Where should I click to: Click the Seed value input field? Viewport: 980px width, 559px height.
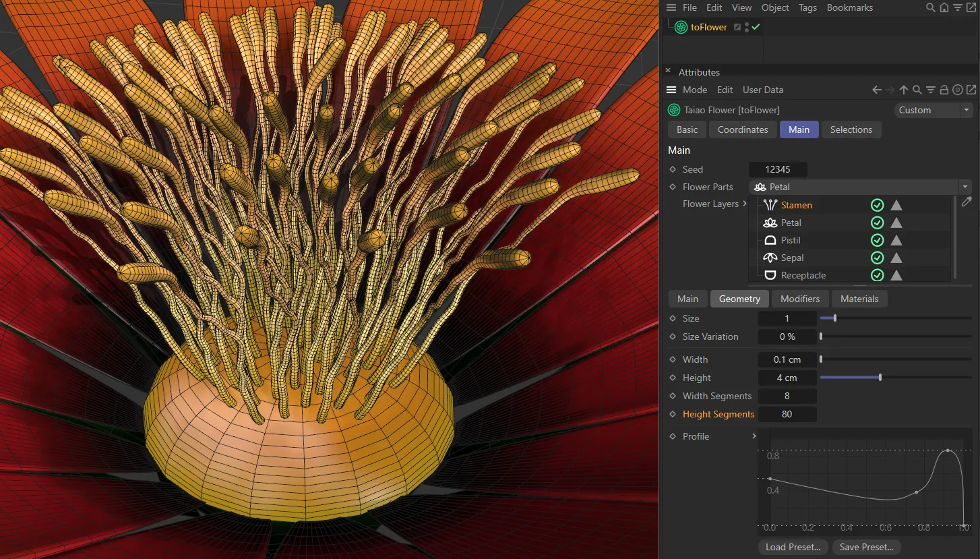point(778,169)
